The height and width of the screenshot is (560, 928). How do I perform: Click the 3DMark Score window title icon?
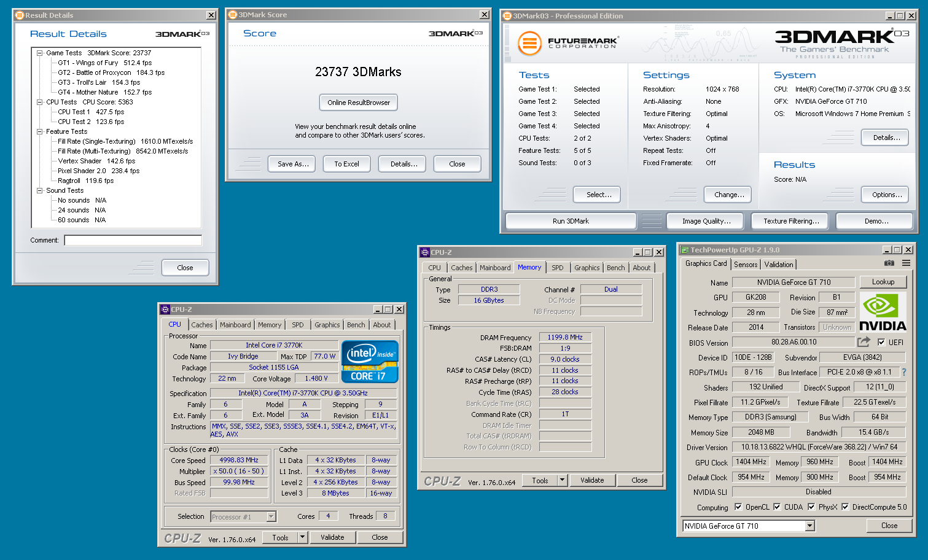(233, 15)
